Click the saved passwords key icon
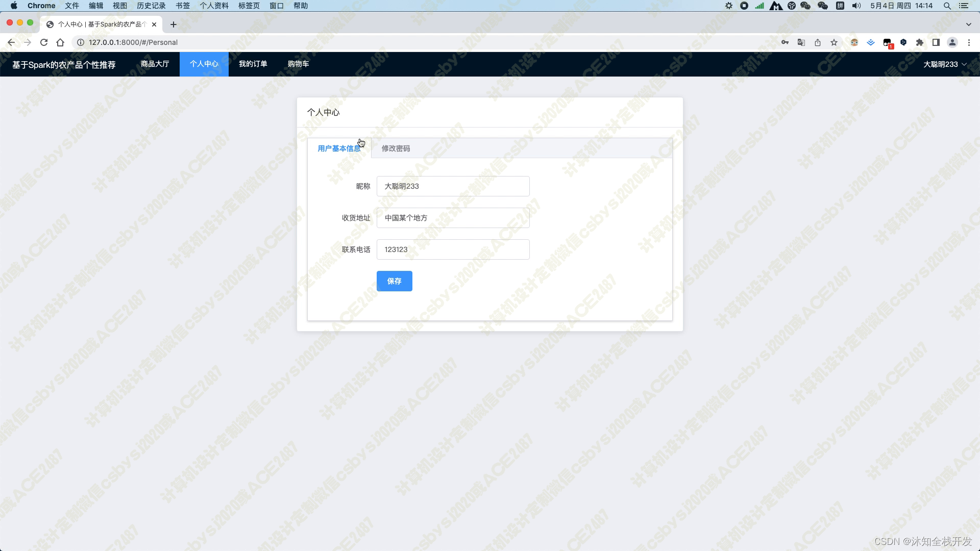This screenshot has height=551, width=980. pyautogui.click(x=785, y=42)
